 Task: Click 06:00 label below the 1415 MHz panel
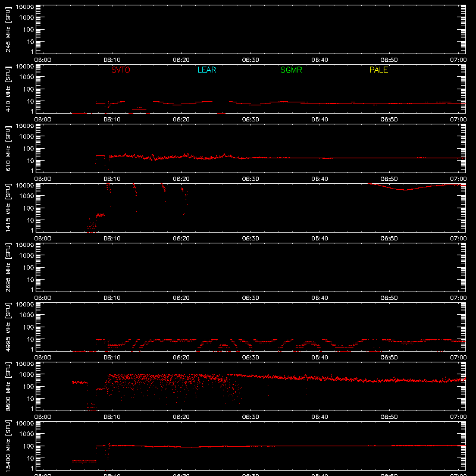point(43,239)
